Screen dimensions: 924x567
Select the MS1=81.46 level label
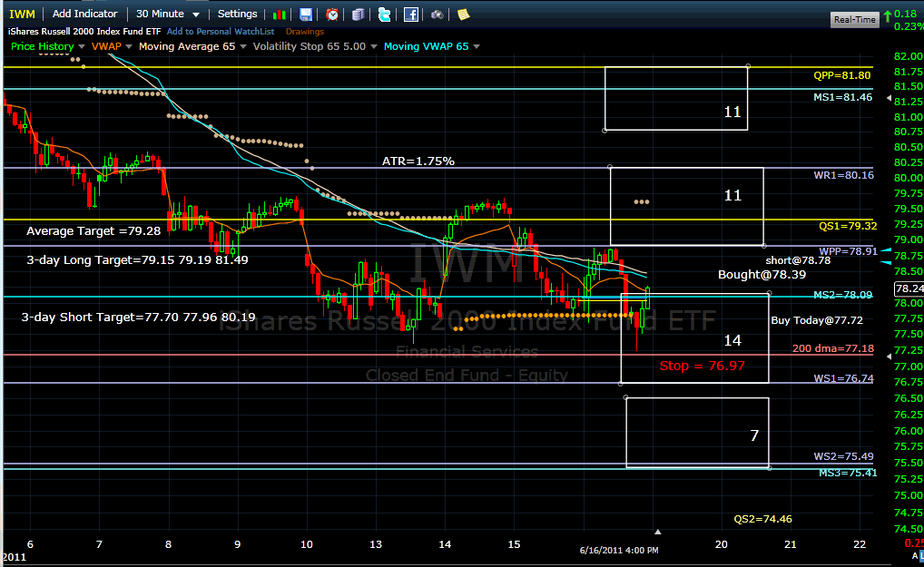pyautogui.click(x=842, y=97)
